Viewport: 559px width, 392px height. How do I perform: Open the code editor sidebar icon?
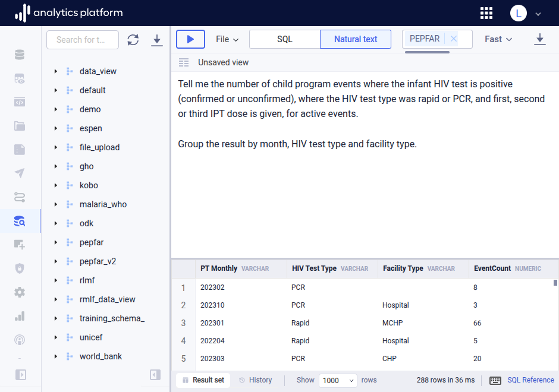point(20,102)
